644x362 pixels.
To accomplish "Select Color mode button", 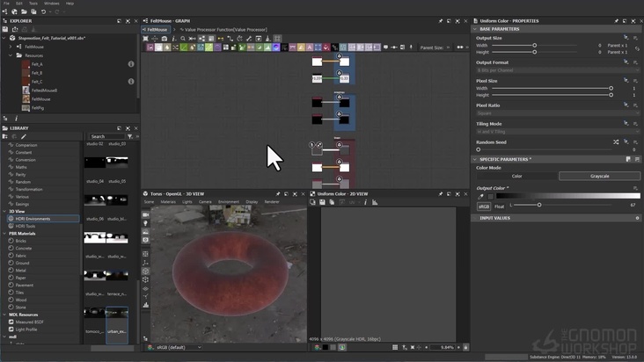I will click(x=516, y=176).
